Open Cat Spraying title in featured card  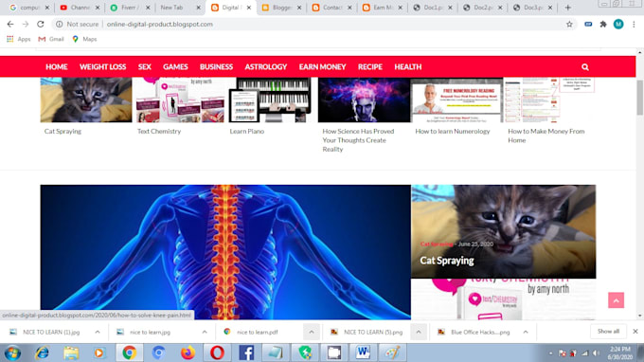pyautogui.click(x=447, y=261)
